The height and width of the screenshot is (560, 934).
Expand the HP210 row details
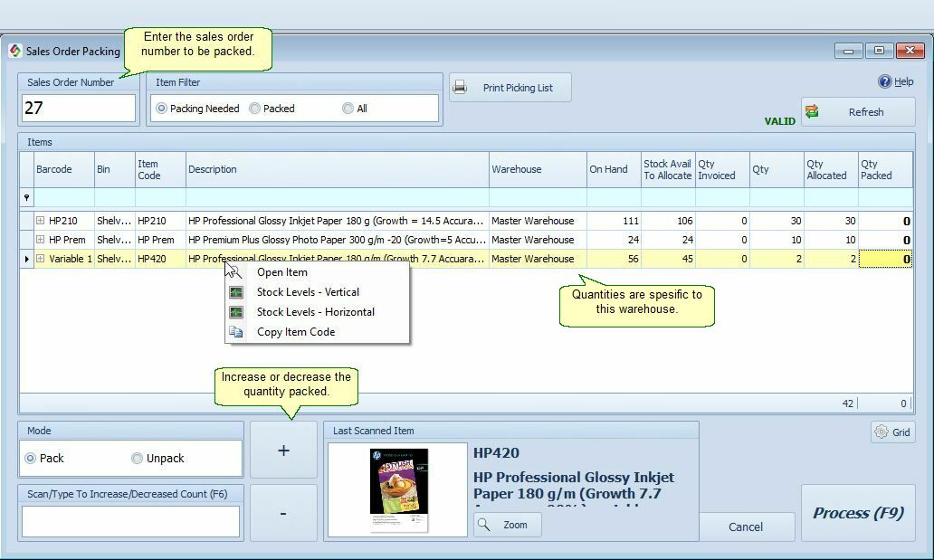pyautogui.click(x=40, y=221)
